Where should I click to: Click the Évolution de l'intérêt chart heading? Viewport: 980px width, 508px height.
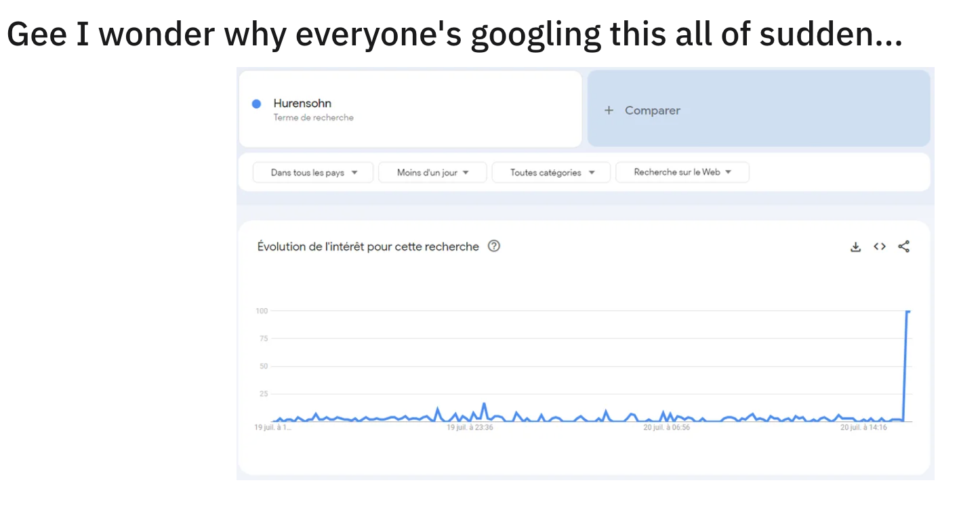click(368, 247)
